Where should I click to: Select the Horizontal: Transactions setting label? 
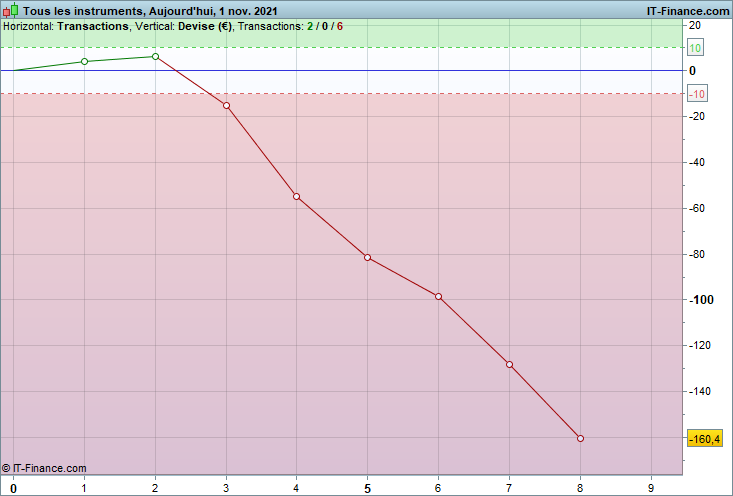click(65, 26)
